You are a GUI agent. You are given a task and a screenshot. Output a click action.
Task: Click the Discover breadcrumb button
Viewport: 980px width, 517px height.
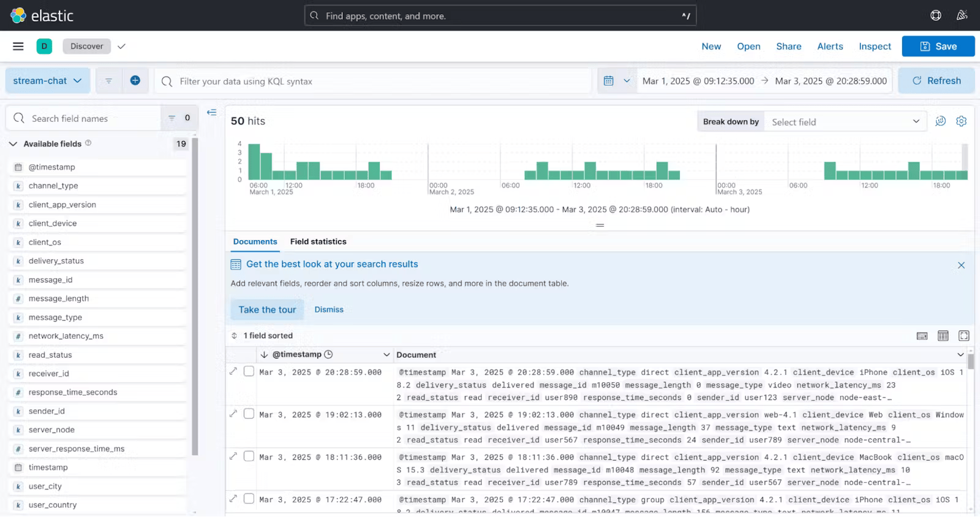(87, 46)
